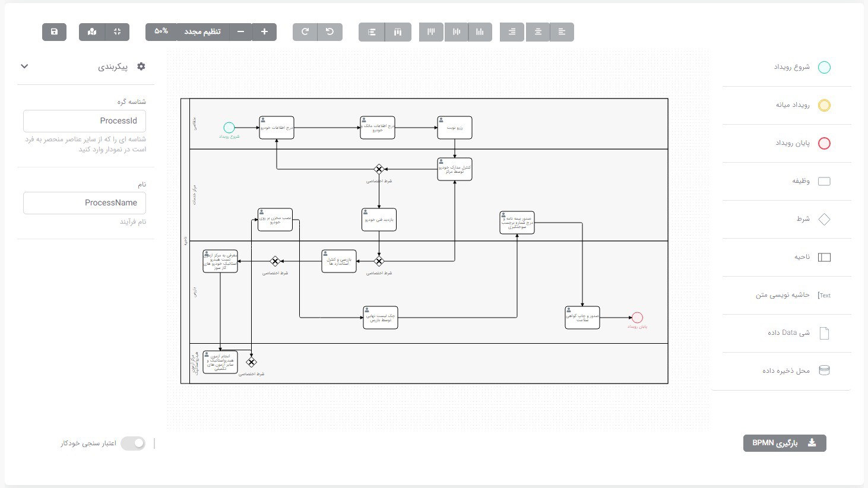Select the End Event red circle (پایان رویداد)

824,144
